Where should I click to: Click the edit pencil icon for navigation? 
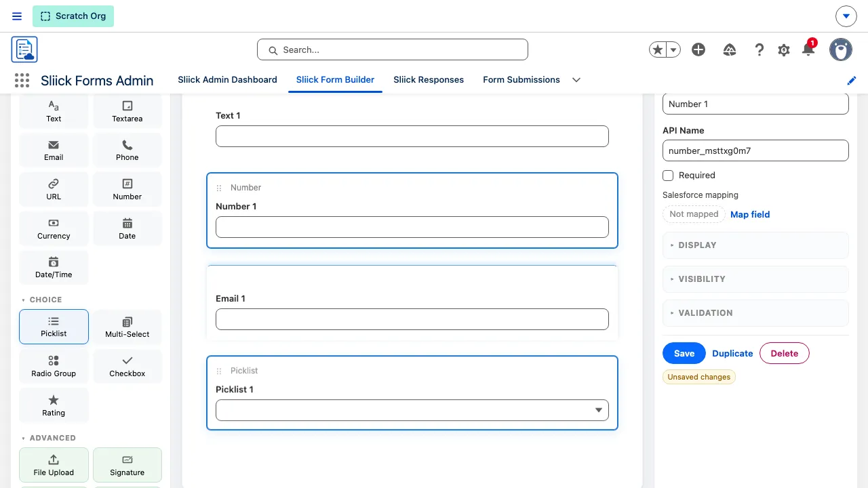852,81
